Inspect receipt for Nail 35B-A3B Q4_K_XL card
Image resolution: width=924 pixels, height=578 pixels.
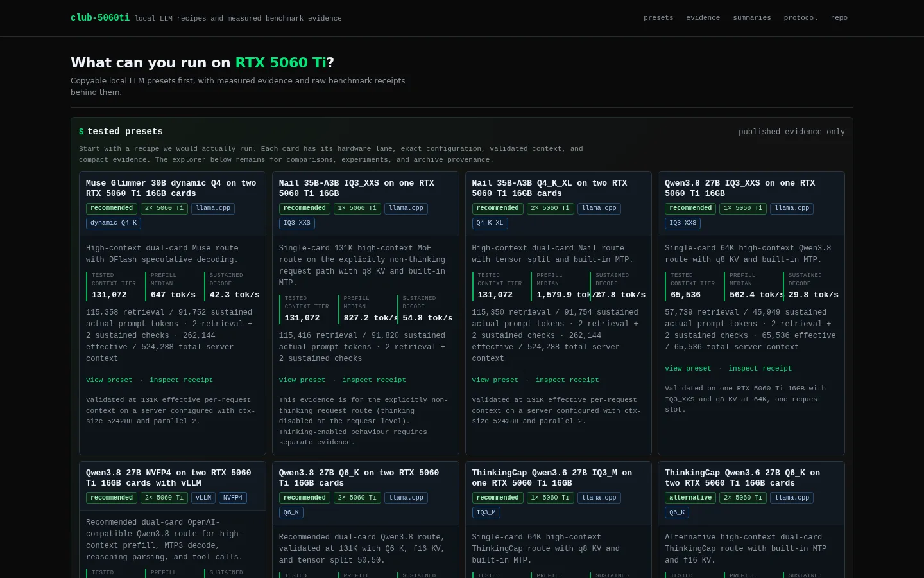(567, 380)
